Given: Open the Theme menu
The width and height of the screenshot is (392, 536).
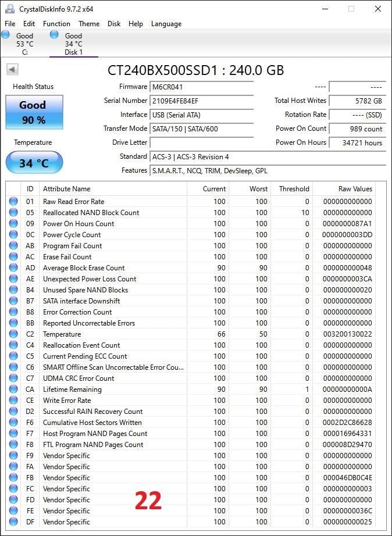Looking at the screenshot, I should click(89, 24).
